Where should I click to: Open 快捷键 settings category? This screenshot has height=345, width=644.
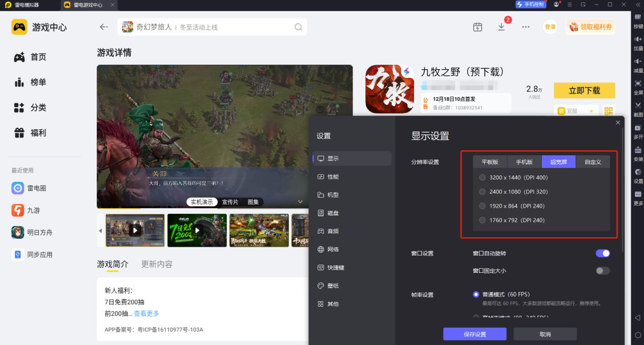coord(352,268)
